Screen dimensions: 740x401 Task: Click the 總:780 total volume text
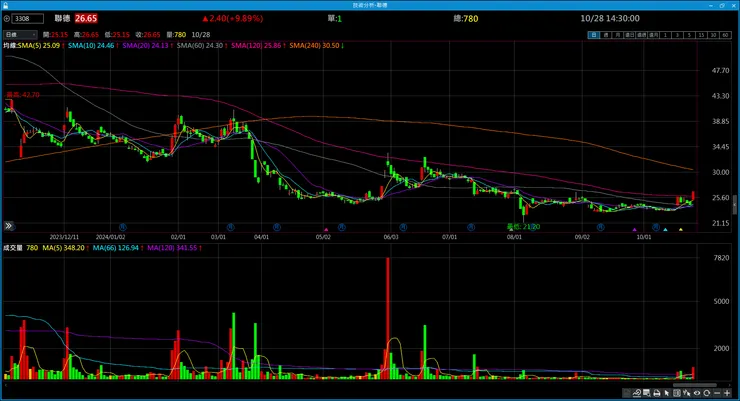point(466,18)
